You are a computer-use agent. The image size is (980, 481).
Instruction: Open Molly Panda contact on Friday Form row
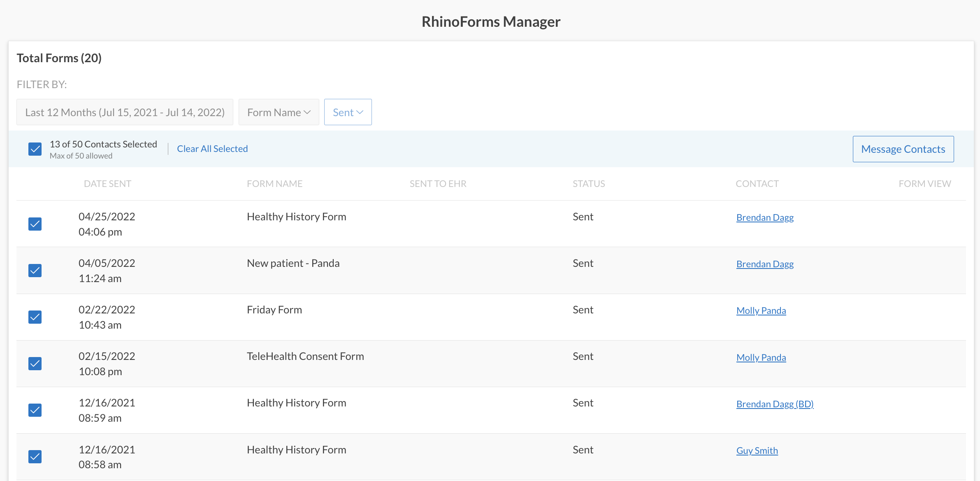(761, 311)
